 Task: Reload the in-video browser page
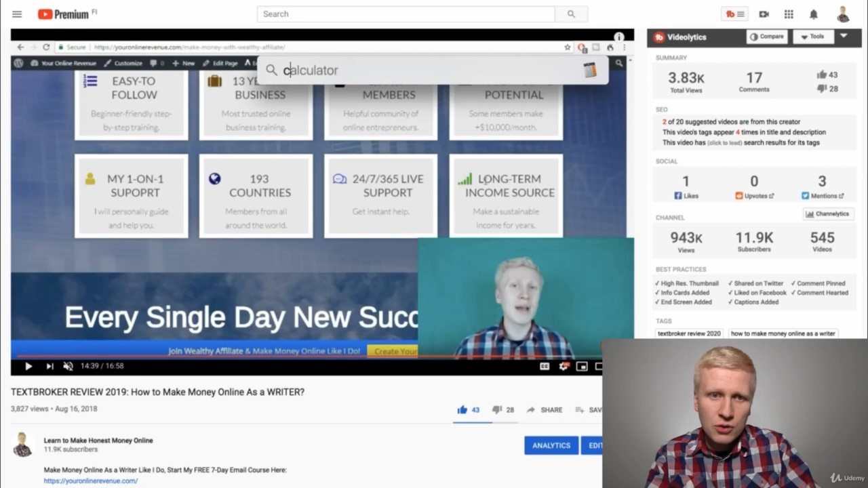pyautogui.click(x=46, y=47)
